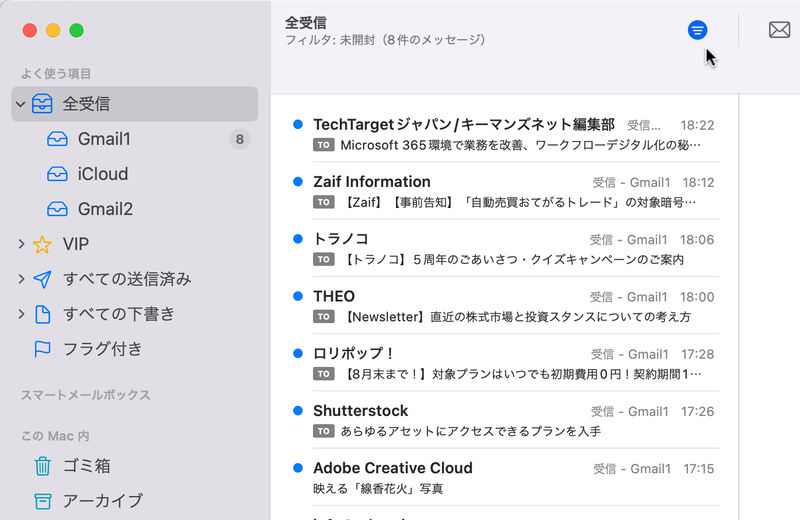Viewport: 800px width, 520px height.
Task: Select the Gmail2 mailbox
Action: [x=135, y=209]
